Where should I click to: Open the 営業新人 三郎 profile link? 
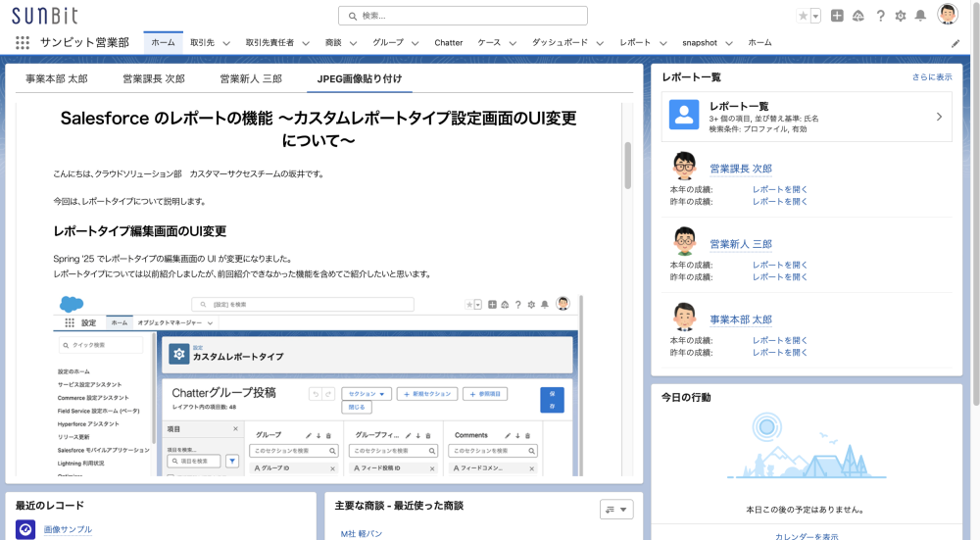pyautogui.click(x=741, y=244)
